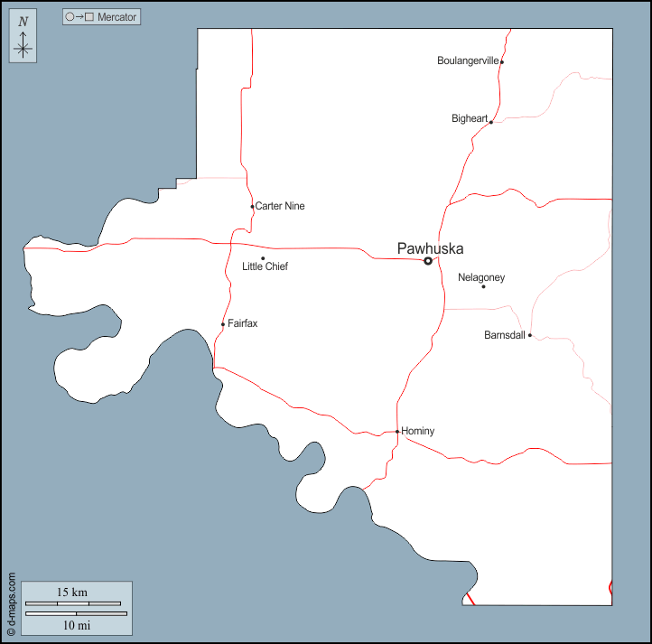Open the d-maps.com copyright link
This screenshot has height=644, width=652.
tap(12, 603)
